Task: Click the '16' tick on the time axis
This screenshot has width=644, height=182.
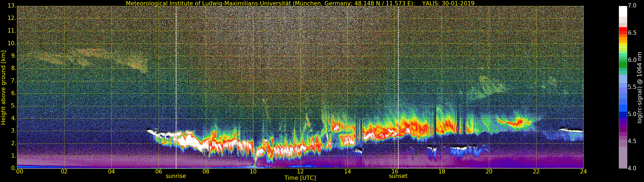Action: [395, 171]
